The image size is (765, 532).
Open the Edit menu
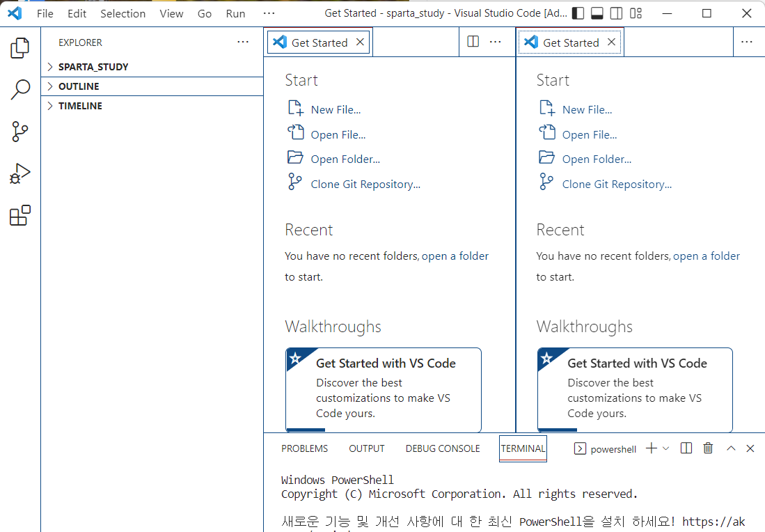coord(77,14)
